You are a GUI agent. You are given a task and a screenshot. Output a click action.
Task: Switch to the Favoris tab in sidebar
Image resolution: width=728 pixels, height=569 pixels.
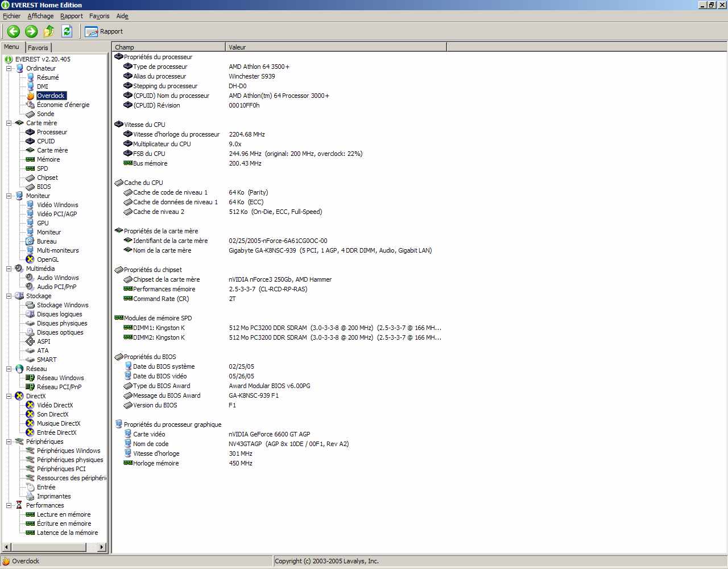38,48
